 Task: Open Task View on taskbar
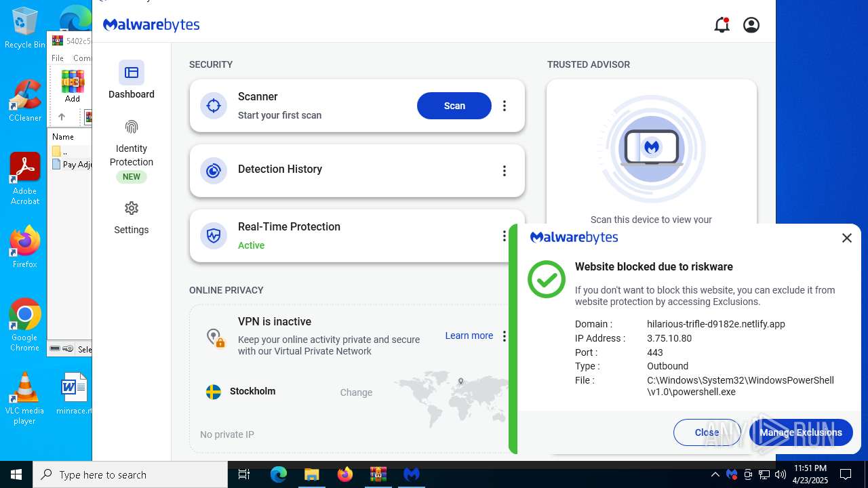click(244, 474)
